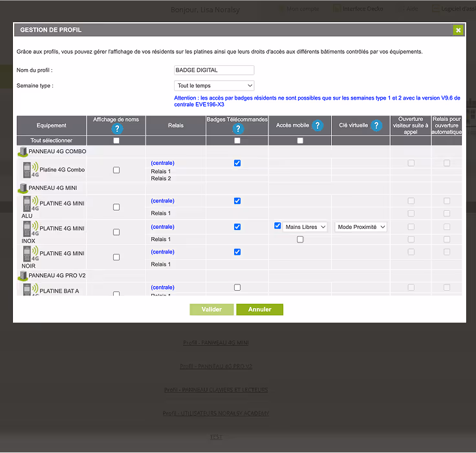The height and width of the screenshot is (453, 476).
Task: Click the PLATINE 4G MINI ALU device icon
Action: (x=30, y=204)
